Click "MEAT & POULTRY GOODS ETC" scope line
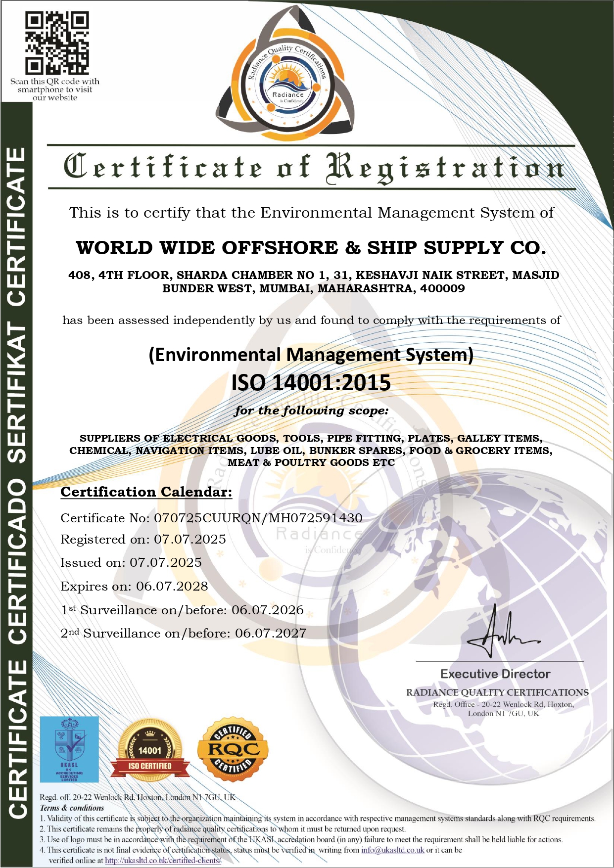Viewport: 614px width, 868px height. tap(311, 462)
